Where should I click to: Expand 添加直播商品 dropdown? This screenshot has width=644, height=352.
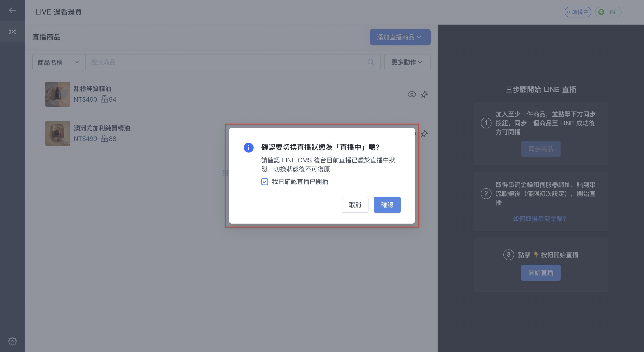[x=400, y=37]
